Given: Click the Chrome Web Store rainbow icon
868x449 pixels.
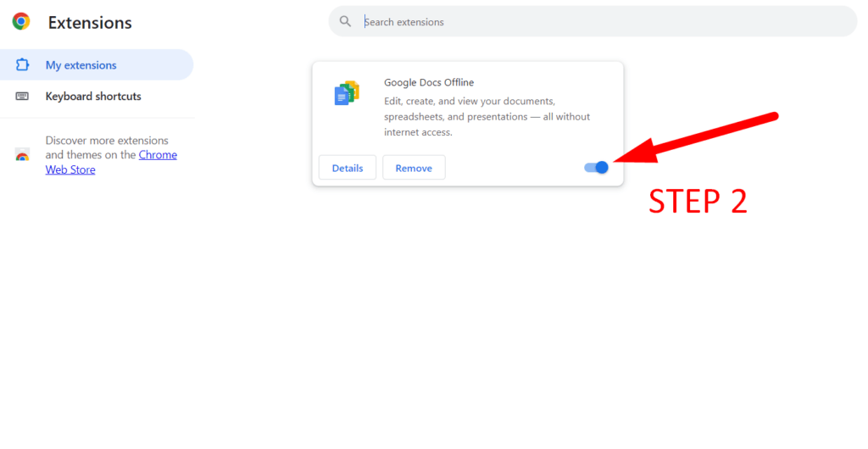Looking at the screenshot, I should tap(23, 155).
